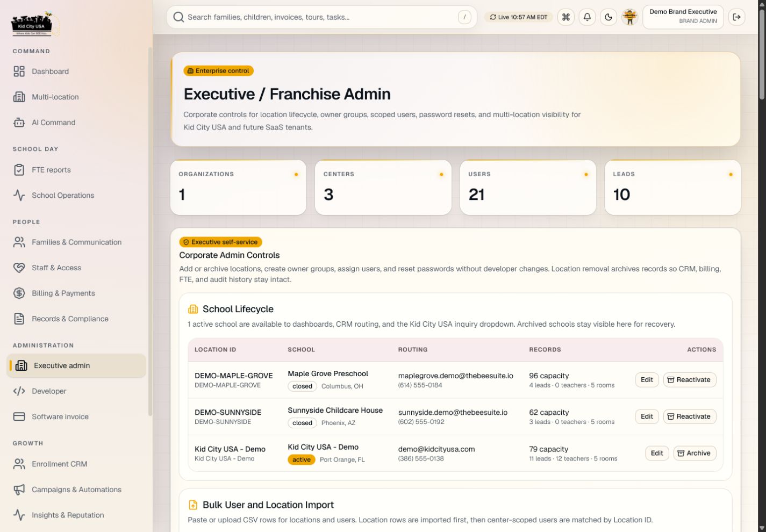Click the closed badge for Columbus, OH
766x532 pixels.
pos(302,386)
